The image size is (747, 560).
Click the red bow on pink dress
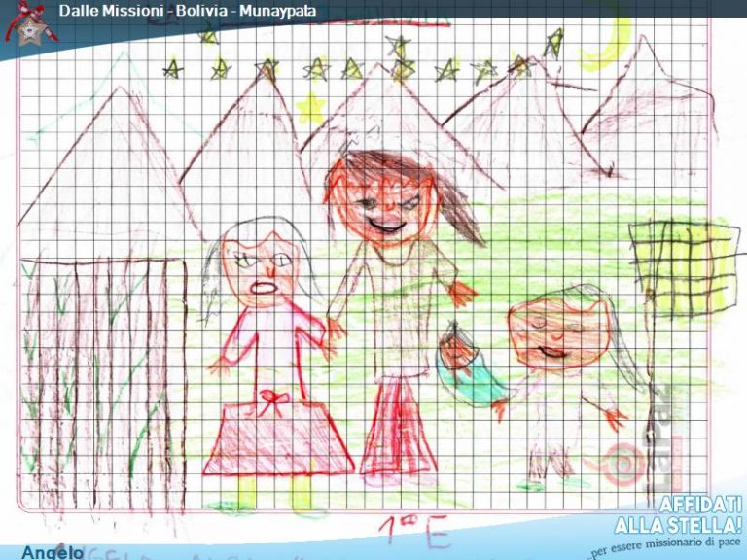coord(272,400)
